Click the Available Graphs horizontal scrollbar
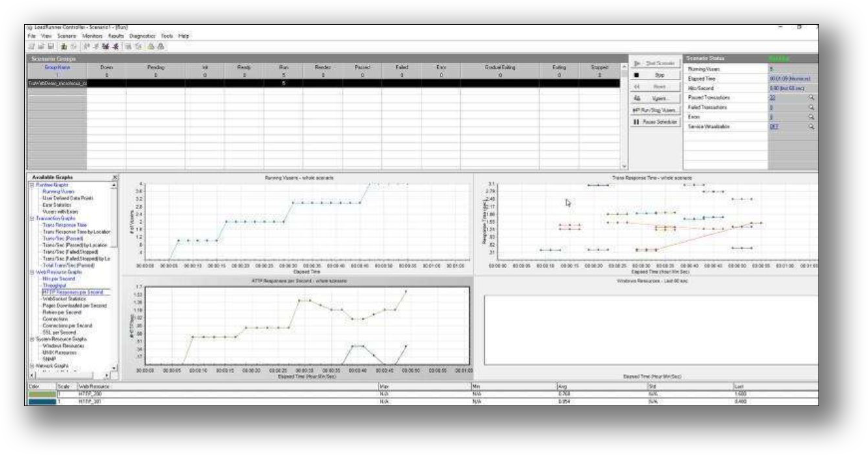868x455 pixels. click(70, 376)
